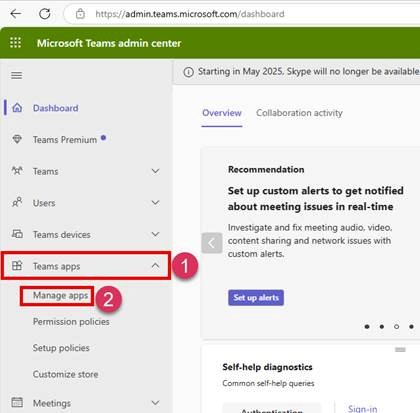Click the Skype May 2025 notice text
Viewport: 420px width, 413px height.
[x=309, y=72]
